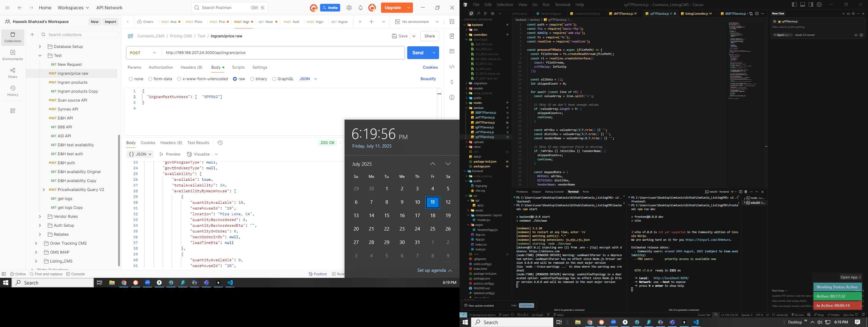Switch to the Scripts tab

[238, 67]
